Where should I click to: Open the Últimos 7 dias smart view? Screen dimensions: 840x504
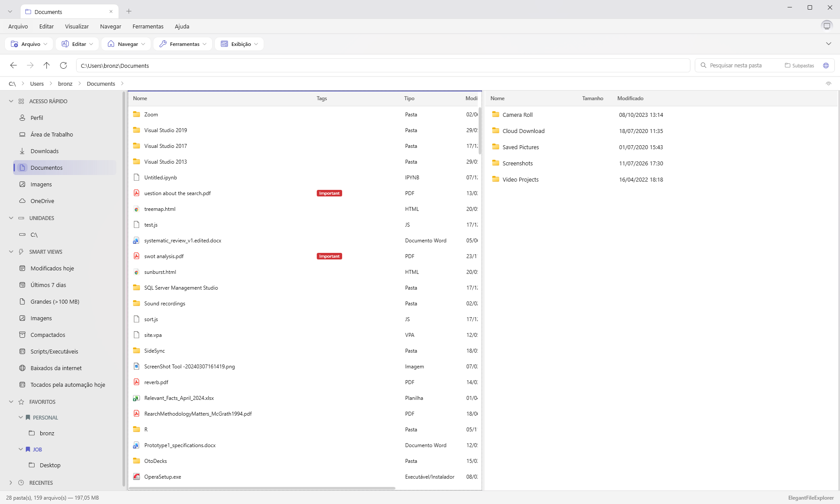tap(65, 285)
